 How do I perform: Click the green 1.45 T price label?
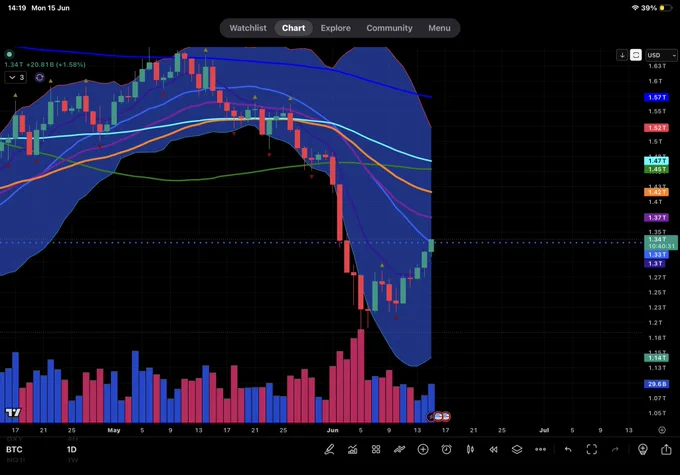[x=657, y=169]
